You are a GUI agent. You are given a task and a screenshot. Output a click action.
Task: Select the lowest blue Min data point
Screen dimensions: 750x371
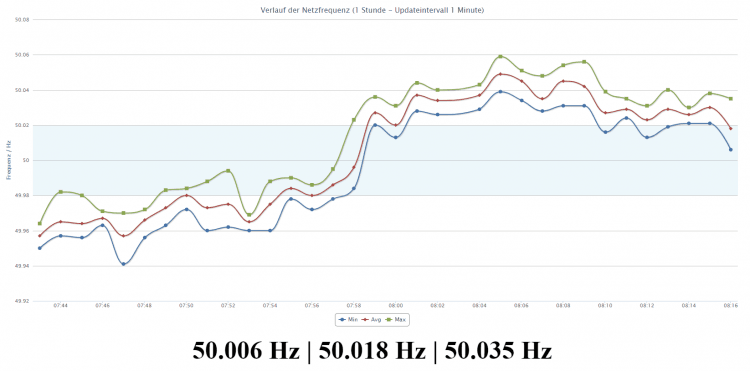(123, 264)
